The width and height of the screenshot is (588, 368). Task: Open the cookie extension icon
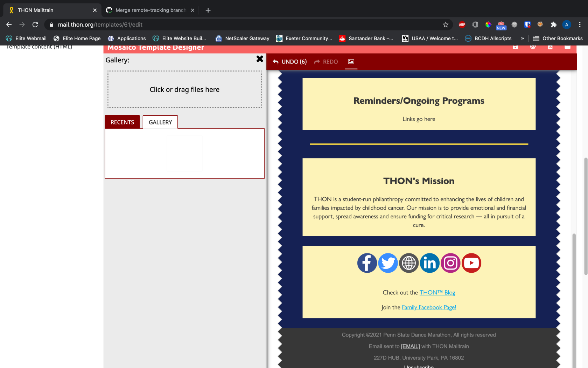click(x=540, y=24)
